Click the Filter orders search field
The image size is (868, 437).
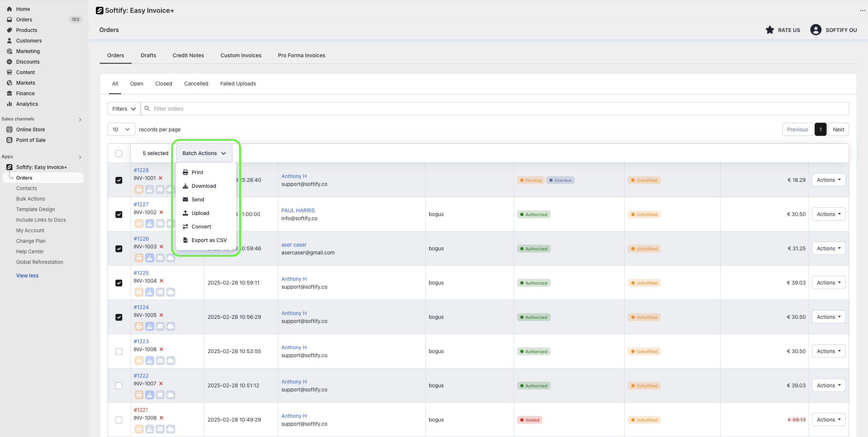496,109
